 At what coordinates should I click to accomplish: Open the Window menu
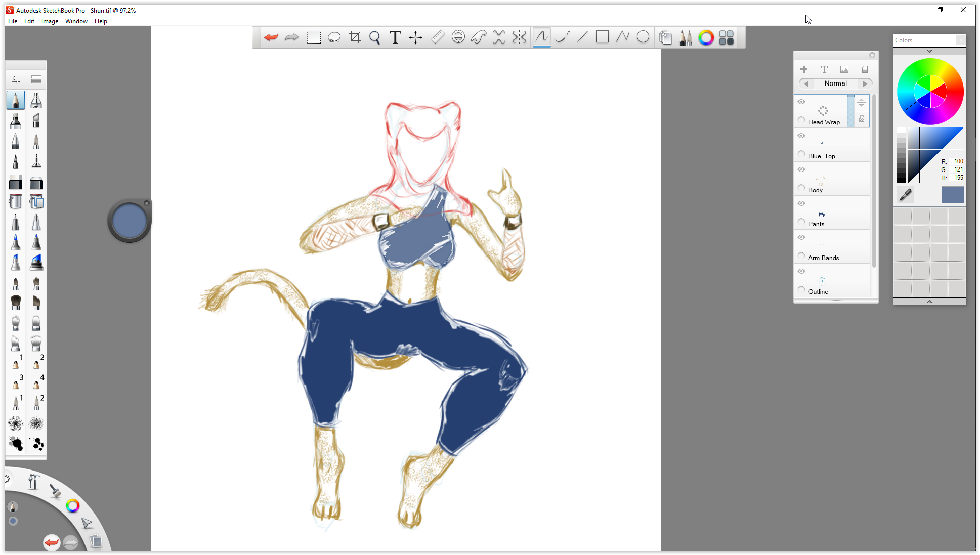(76, 21)
